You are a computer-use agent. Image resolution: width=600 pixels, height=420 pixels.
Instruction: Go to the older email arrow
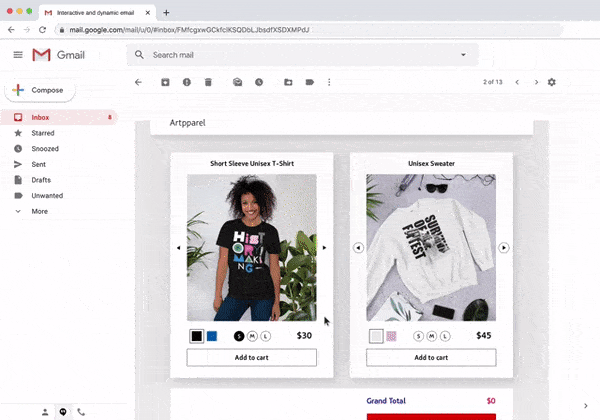tap(536, 82)
